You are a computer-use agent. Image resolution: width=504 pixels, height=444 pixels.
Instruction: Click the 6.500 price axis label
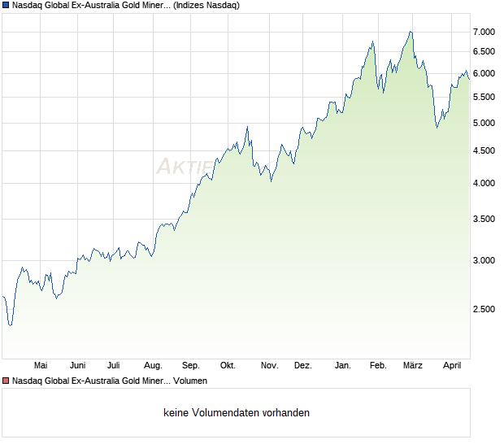(484, 51)
